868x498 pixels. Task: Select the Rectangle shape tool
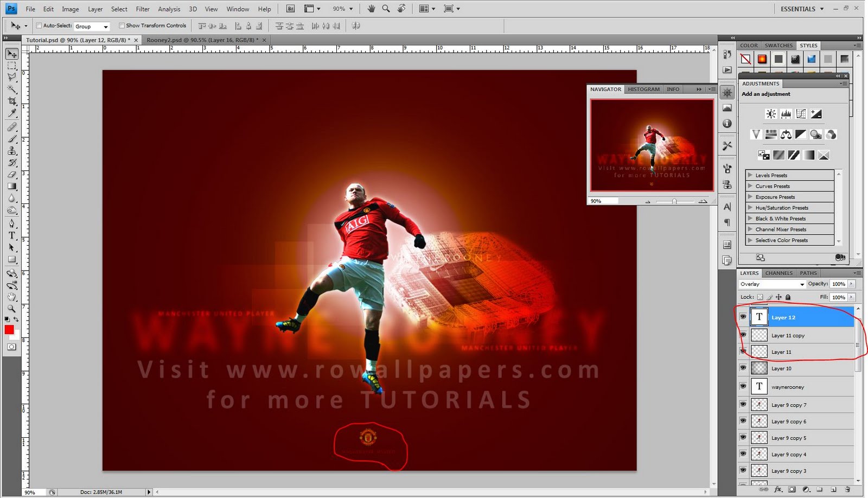click(12, 259)
